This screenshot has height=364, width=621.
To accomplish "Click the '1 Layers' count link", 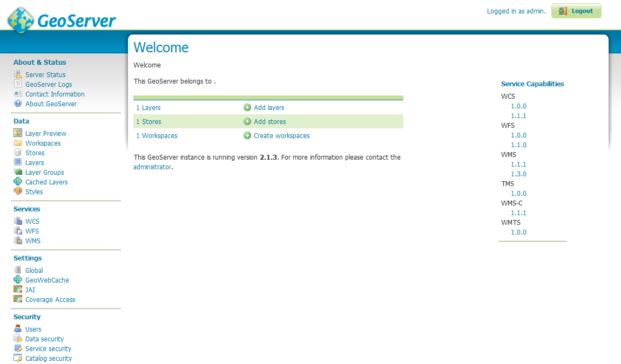I will coord(148,108).
